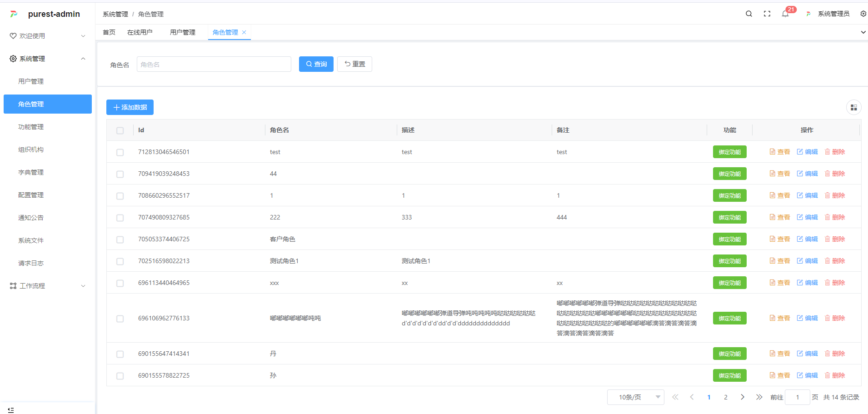This screenshot has height=414, width=868.
Task: Expand the 工作流程 sidebar menu
Action: (x=48, y=286)
